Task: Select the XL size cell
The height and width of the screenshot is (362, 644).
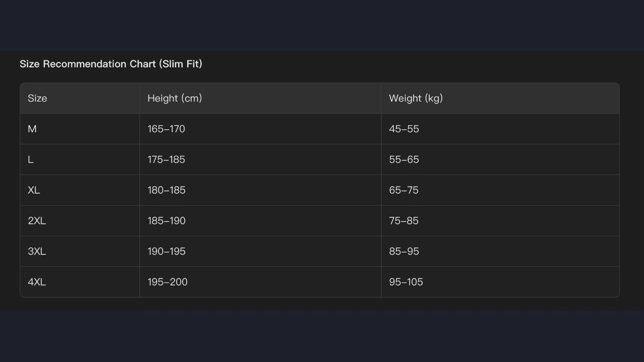Action: click(x=34, y=191)
